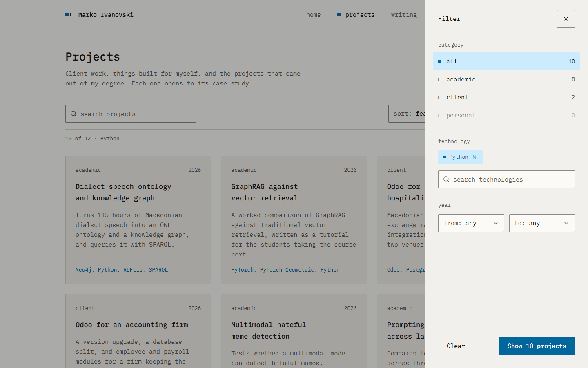Click the RDFLib tag on Dialect card

point(133,270)
